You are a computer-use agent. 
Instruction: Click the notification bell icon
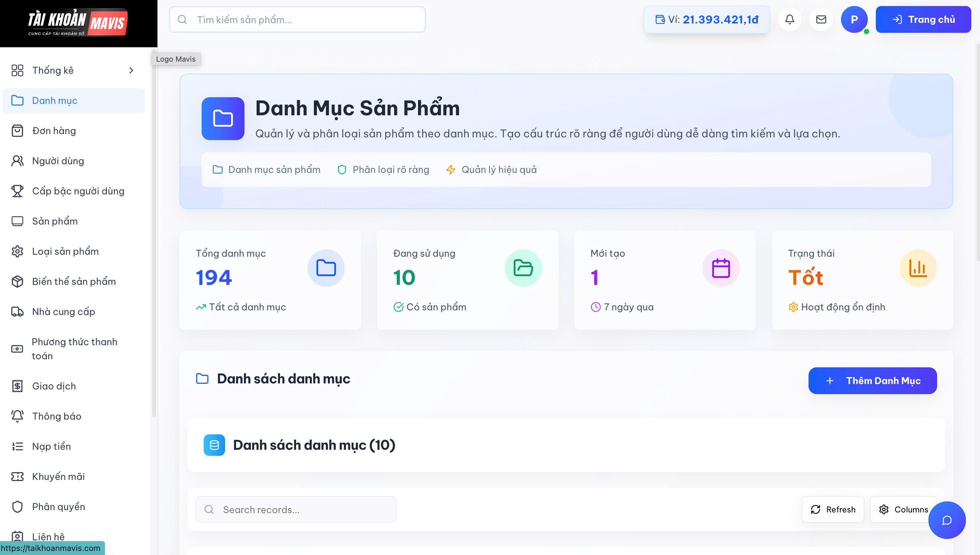click(789, 19)
